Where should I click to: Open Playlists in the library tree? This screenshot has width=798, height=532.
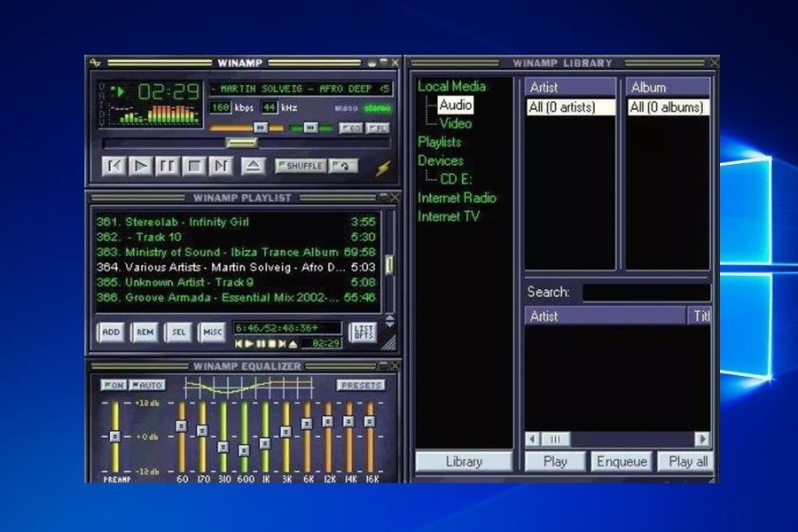439,142
